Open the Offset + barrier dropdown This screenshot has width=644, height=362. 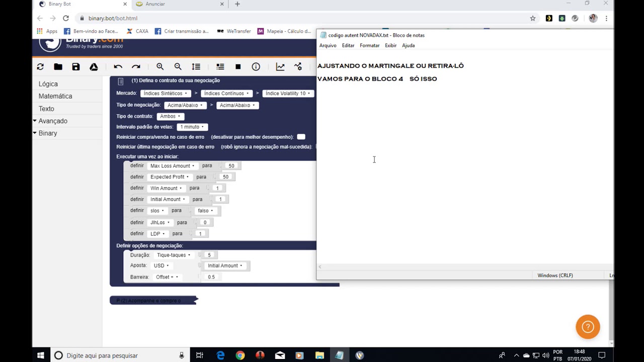(x=167, y=277)
